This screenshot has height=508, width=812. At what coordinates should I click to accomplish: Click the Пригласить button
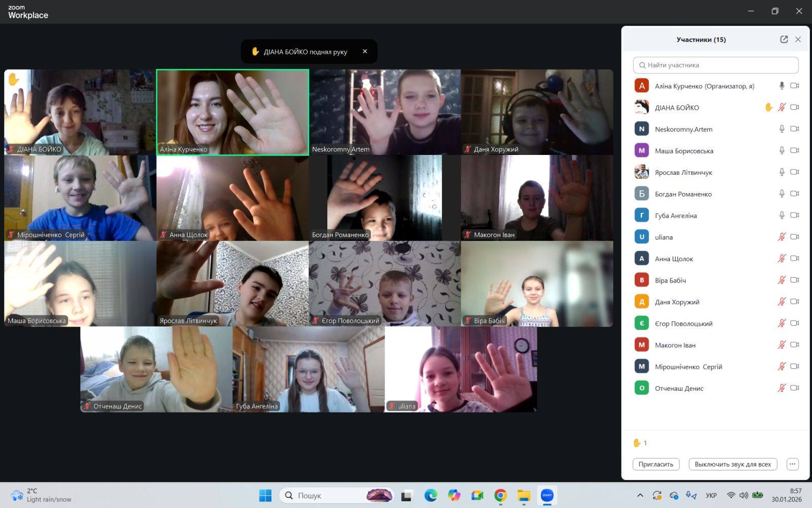pyautogui.click(x=656, y=464)
